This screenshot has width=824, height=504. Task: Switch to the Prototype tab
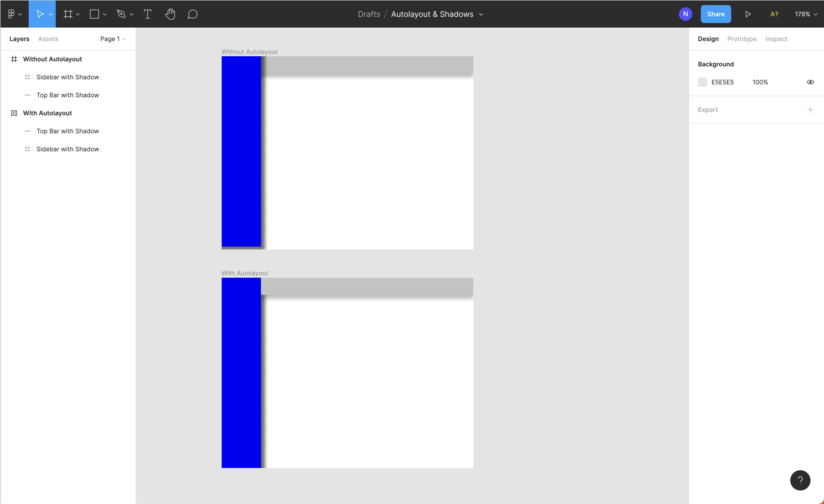(x=742, y=39)
